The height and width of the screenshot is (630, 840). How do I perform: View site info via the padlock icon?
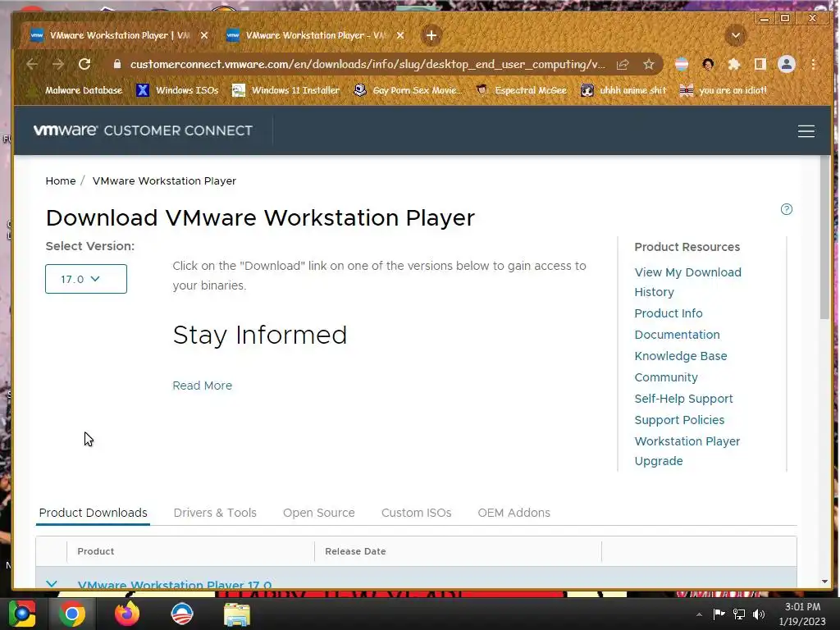click(x=116, y=64)
